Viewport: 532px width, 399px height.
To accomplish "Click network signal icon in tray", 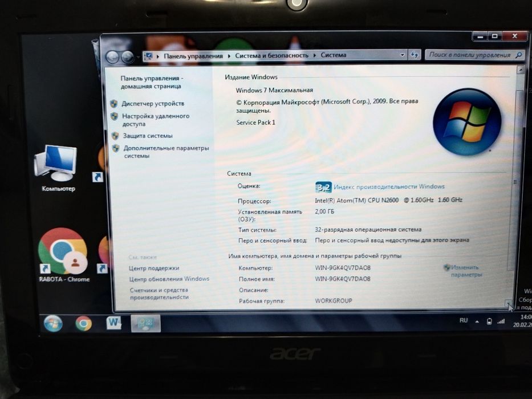I will click(501, 321).
